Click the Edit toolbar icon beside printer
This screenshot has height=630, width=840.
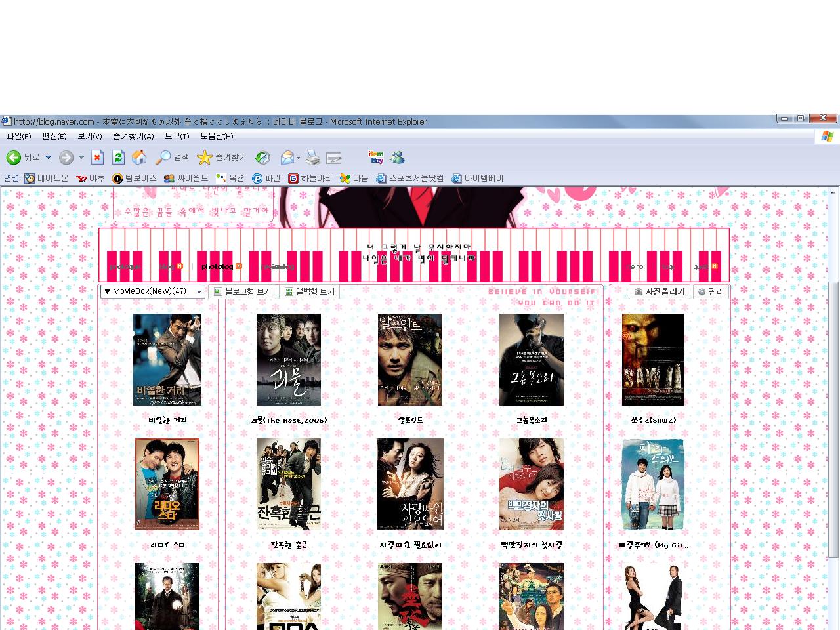click(x=334, y=157)
